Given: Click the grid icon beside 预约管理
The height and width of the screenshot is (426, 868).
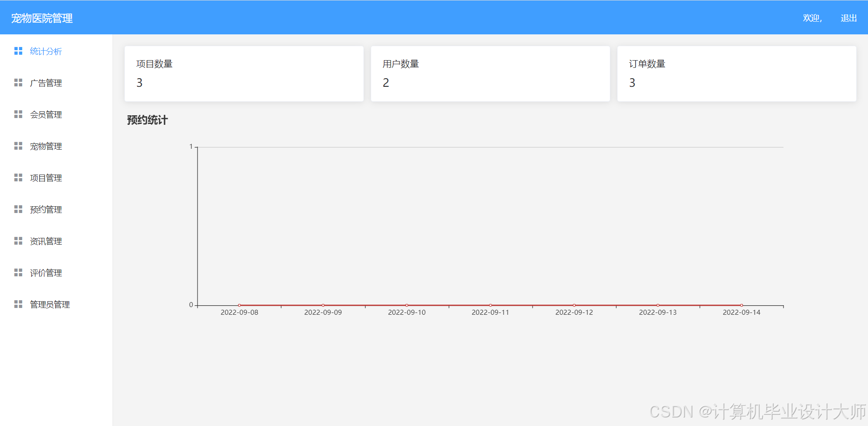Looking at the screenshot, I should (x=18, y=209).
